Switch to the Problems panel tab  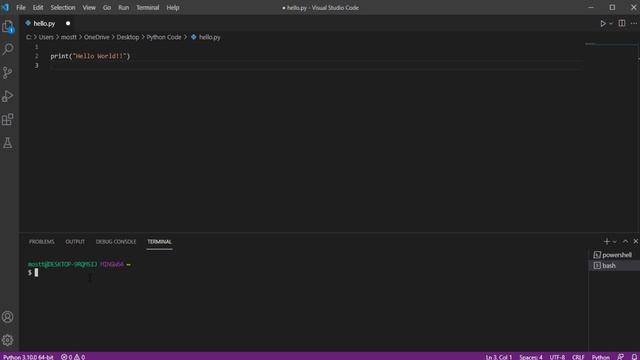pos(42,242)
